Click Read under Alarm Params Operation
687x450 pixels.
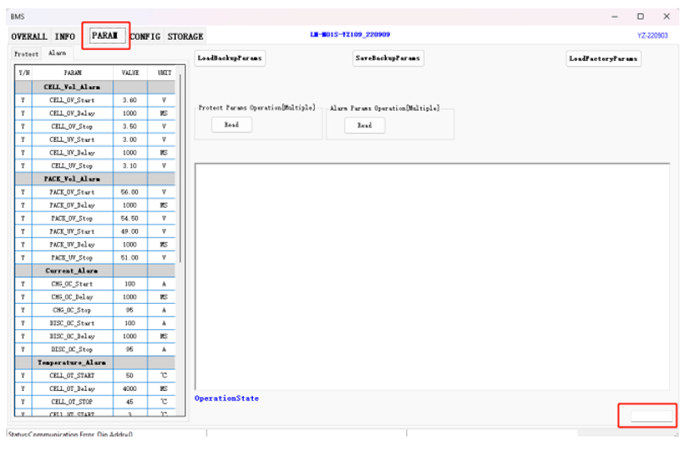[364, 125]
